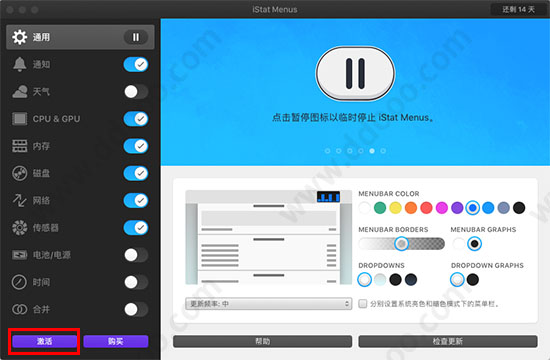Click the 购买 button
550x360 pixels.
[116, 341]
